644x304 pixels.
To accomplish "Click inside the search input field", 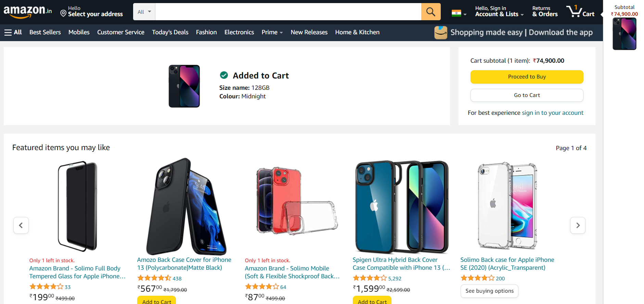I will click(287, 11).
